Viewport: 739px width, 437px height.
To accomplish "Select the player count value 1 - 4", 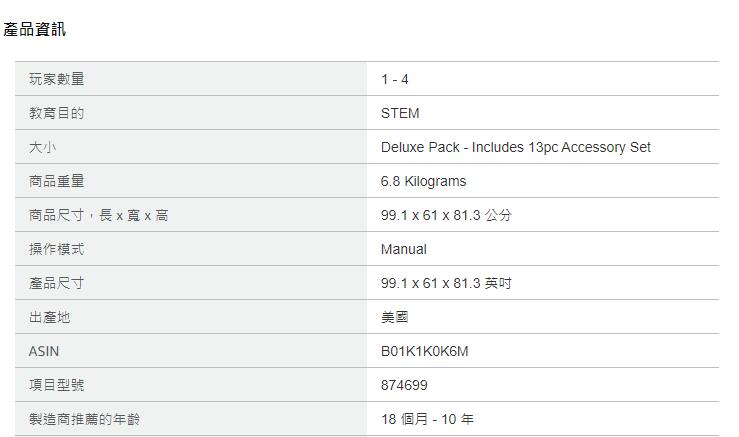I will coord(395,79).
